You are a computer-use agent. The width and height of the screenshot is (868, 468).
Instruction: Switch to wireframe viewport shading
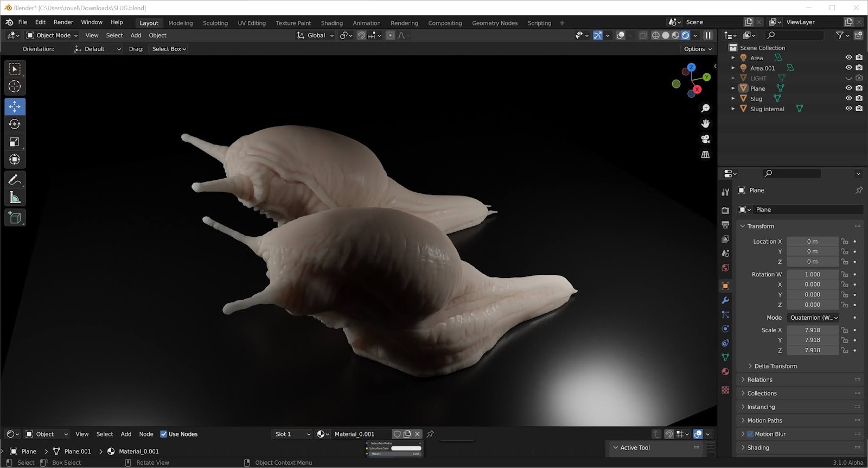655,35
